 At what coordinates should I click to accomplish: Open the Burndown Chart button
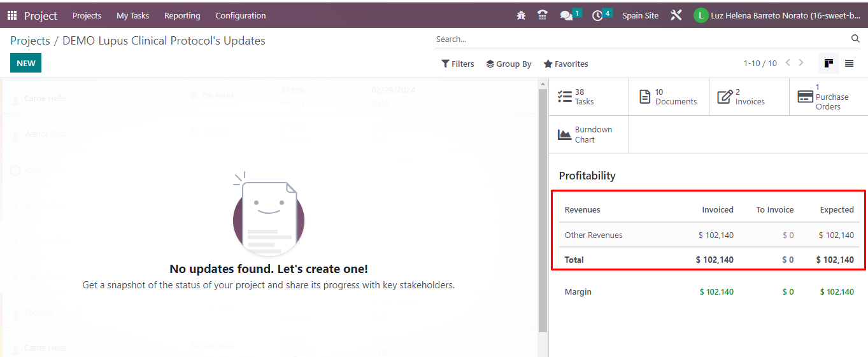[588, 134]
